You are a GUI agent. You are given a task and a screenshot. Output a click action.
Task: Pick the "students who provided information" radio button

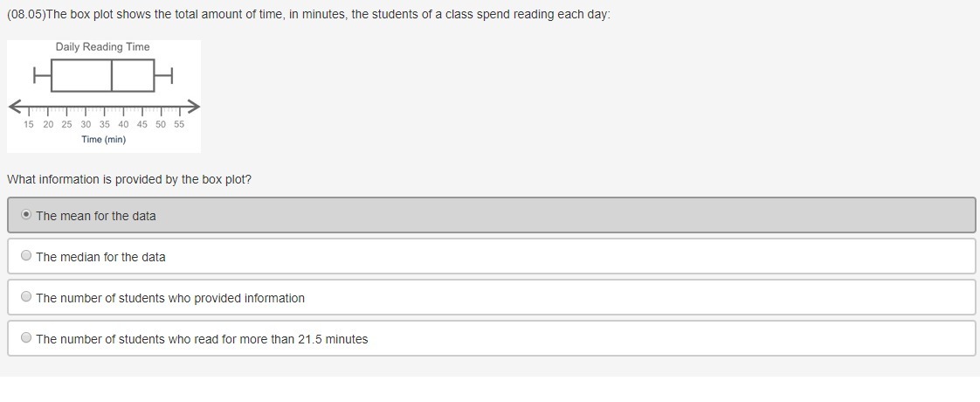pyautogui.click(x=27, y=297)
